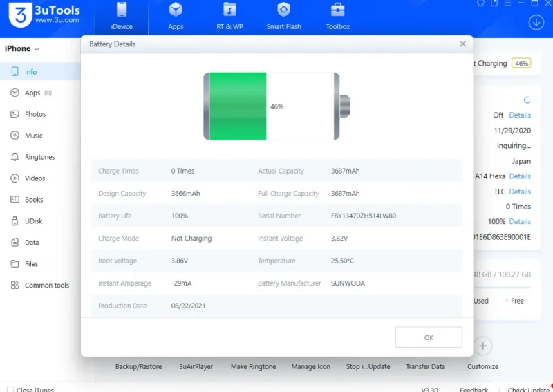The height and width of the screenshot is (392, 553).
Task: Go to Music section
Action: tap(33, 136)
